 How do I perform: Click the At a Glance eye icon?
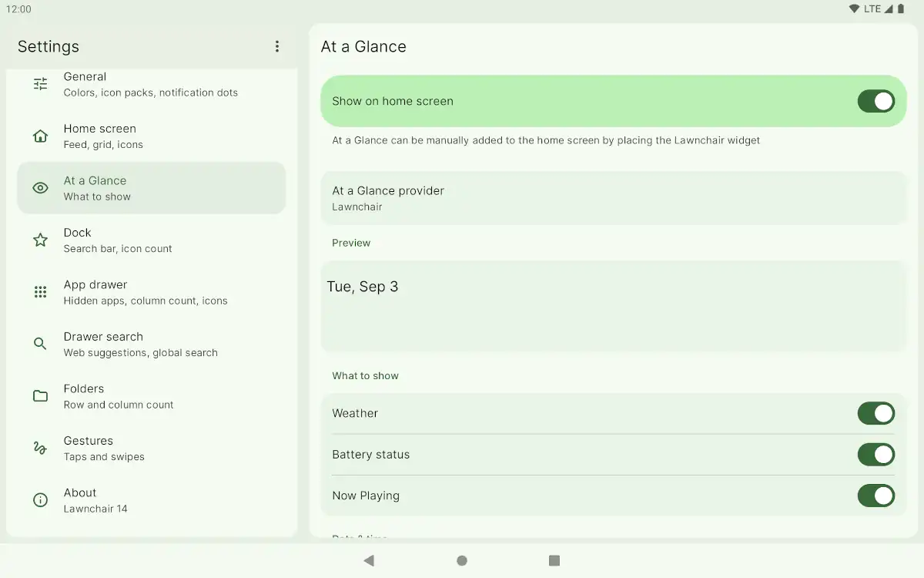point(40,188)
